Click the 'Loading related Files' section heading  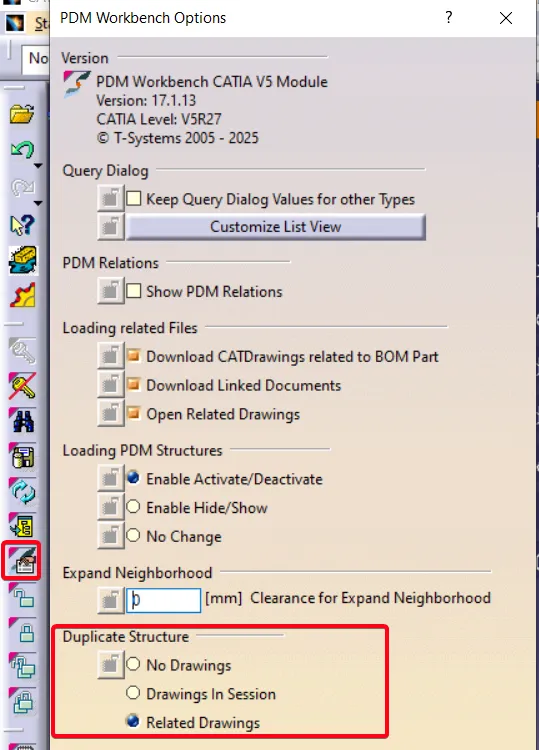130,328
